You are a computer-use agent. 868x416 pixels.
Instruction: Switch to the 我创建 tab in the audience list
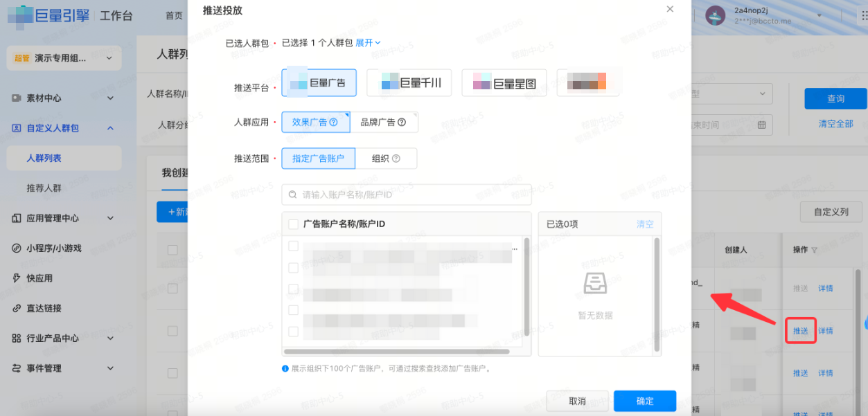pyautogui.click(x=175, y=172)
